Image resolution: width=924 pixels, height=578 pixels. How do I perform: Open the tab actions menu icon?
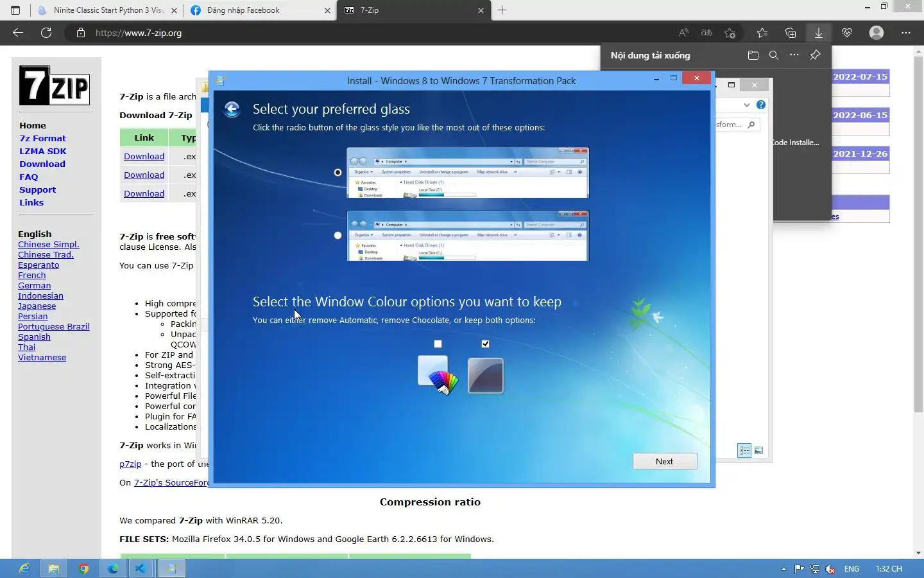coord(15,10)
